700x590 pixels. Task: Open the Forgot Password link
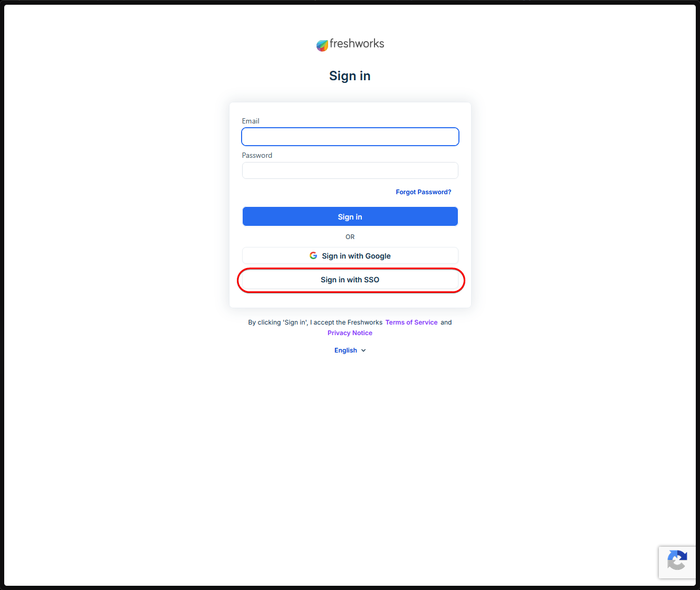click(424, 192)
